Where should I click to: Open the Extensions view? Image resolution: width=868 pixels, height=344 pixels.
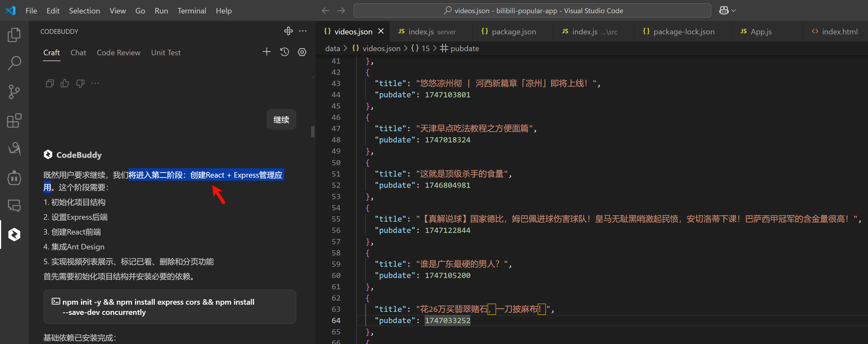pyautogui.click(x=14, y=120)
